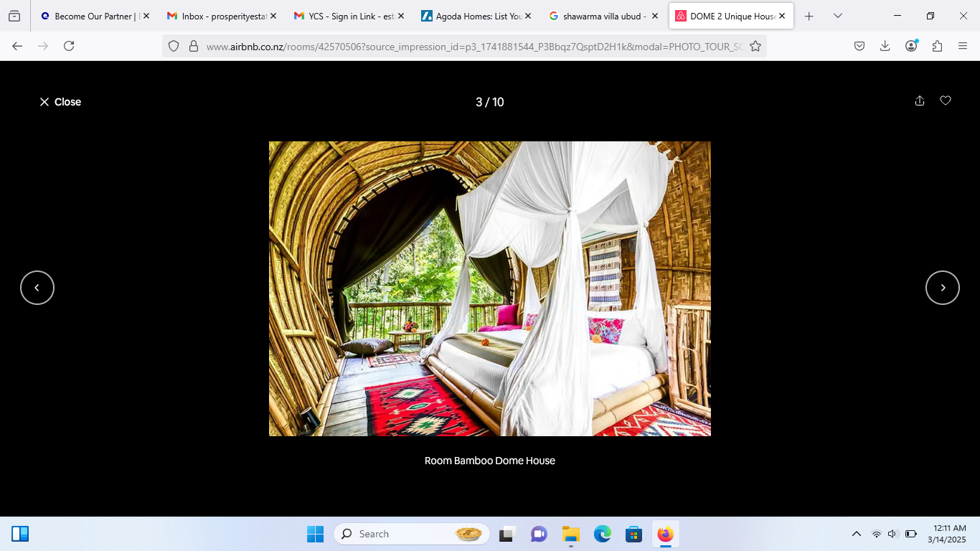Bookmark this page with star icon
980x551 pixels.
click(x=755, y=46)
